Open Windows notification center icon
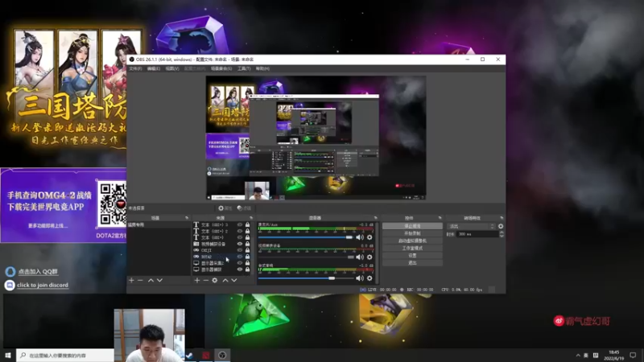Screen dimensions: 644x362 pyautogui.click(x=633, y=356)
